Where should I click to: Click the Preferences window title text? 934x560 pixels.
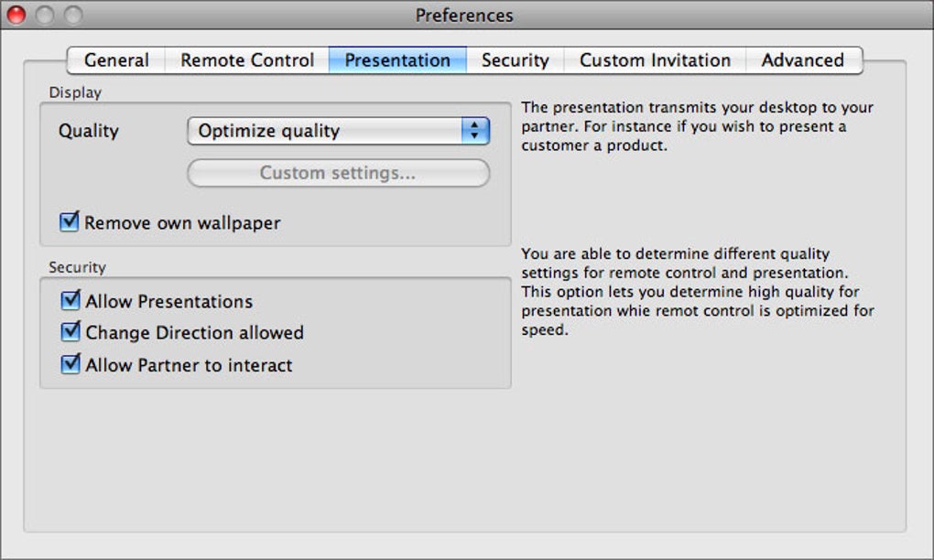click(x=464, y=16)
